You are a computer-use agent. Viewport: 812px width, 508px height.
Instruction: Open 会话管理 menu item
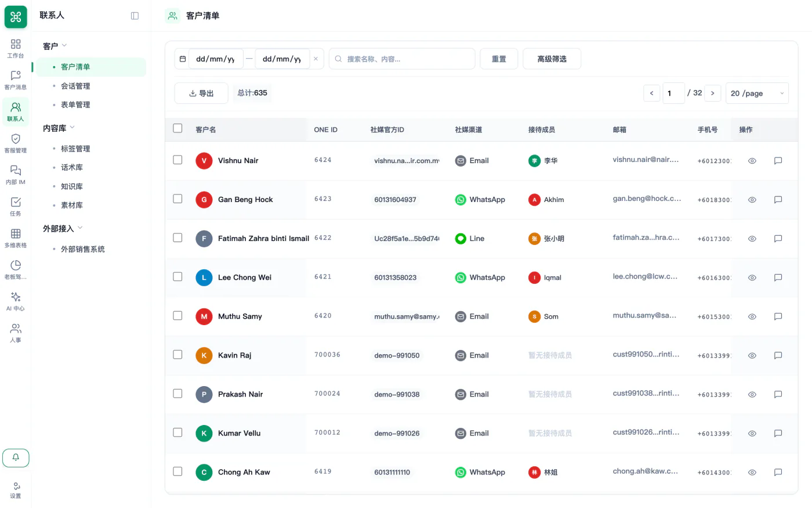click(x=91, y=86)
